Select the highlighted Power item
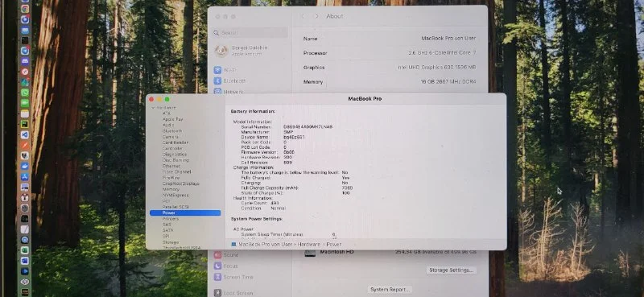 185,212
